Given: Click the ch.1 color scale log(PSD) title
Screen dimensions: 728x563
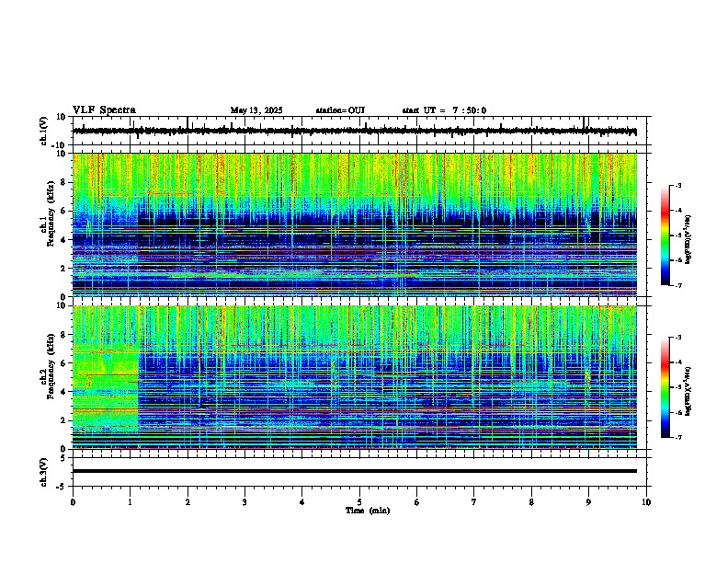Looking at the screenshot, I should tap(688, 239).
